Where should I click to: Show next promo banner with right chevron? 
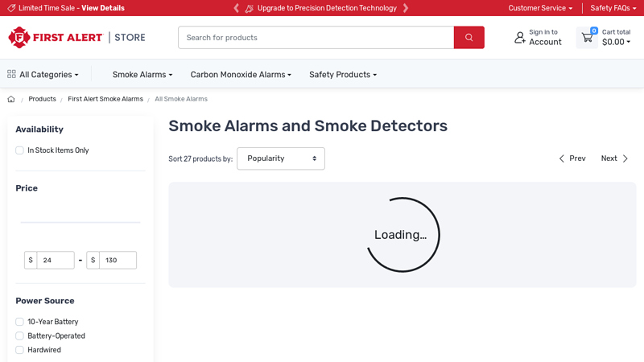point(406,8)
